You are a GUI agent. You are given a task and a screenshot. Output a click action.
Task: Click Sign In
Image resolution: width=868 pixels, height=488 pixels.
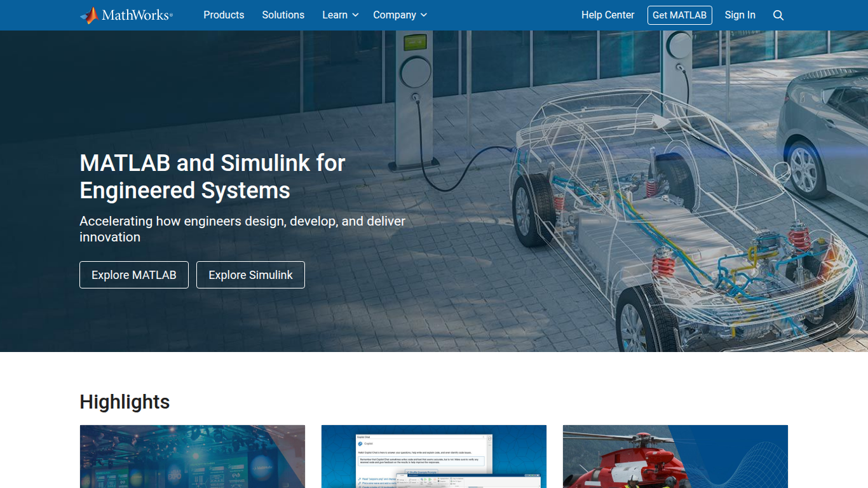coord(740,15)
